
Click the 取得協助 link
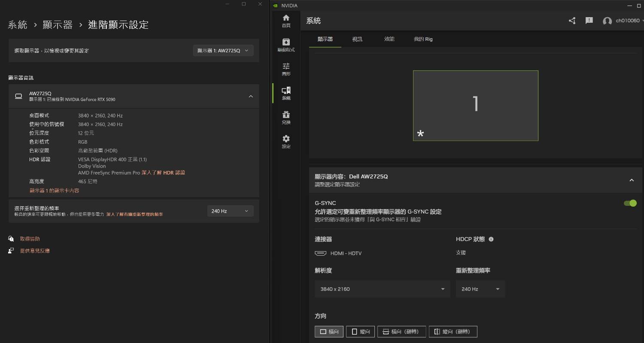coord(30,239)
